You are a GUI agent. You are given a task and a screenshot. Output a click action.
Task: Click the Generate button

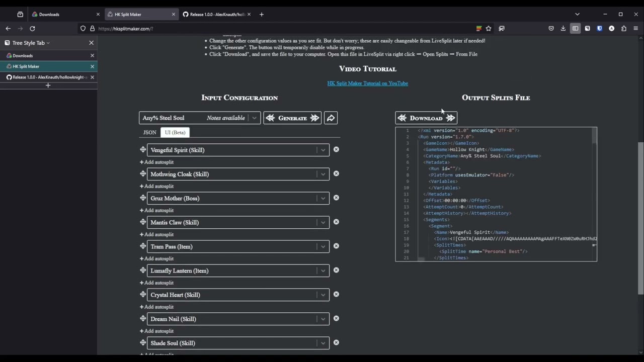[292, 118]
